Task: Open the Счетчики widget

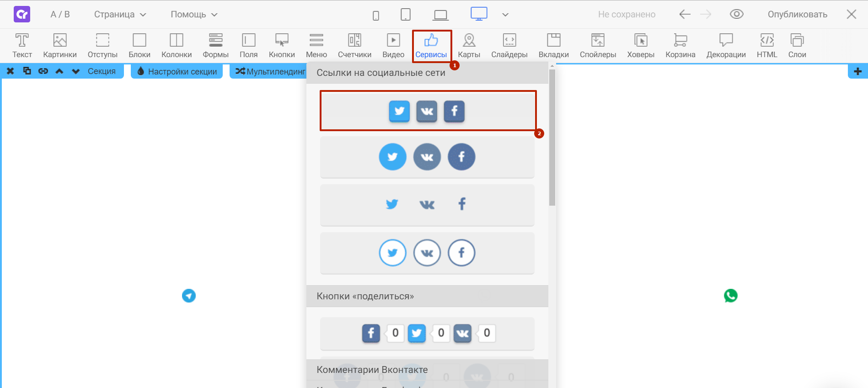Action: pyautogui.click(x=354, y=46)
